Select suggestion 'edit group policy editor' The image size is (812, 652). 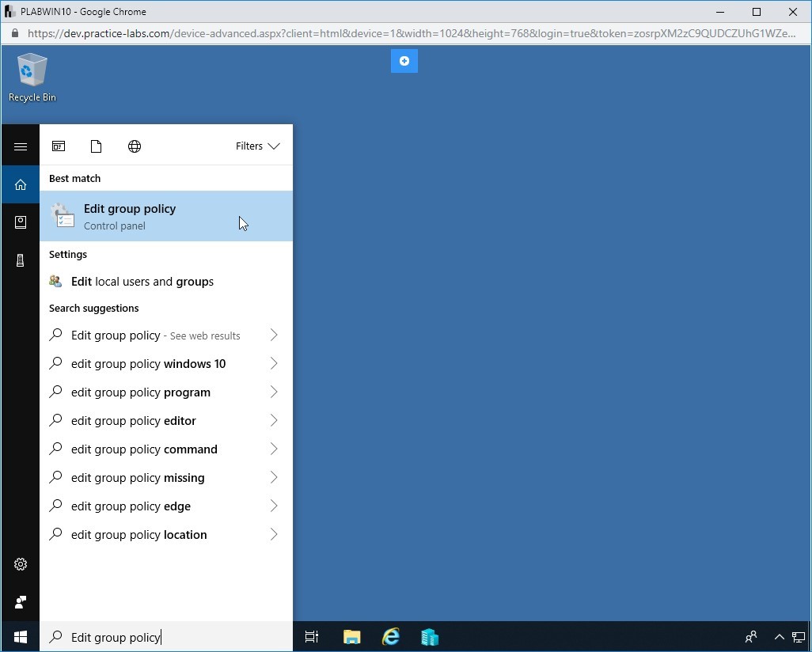(166, 420)
